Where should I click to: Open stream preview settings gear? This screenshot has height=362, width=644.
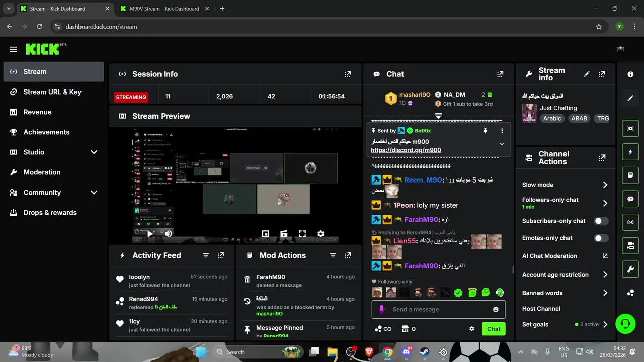point(320,234)
